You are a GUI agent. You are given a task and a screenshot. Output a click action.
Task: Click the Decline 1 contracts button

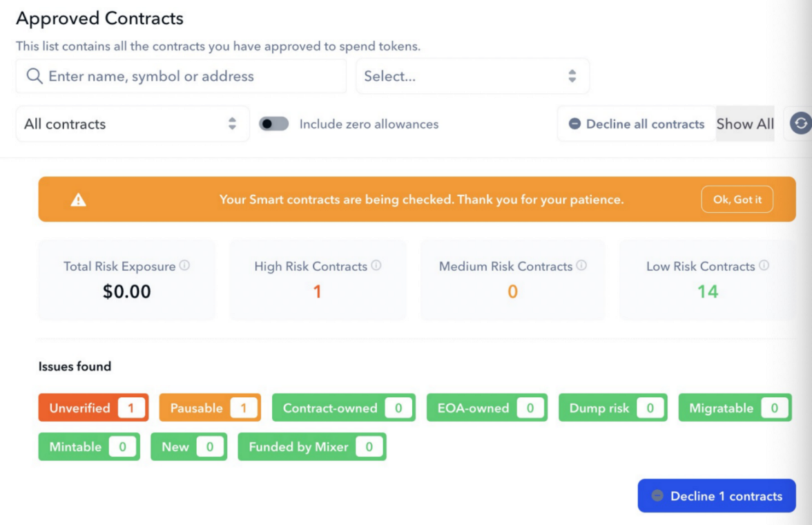pyautogui.click(x=717, y=496)
